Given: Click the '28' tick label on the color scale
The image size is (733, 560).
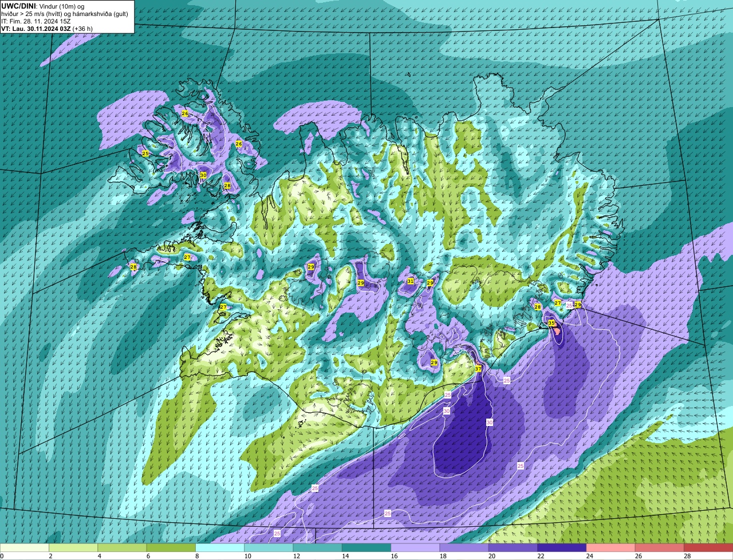Looking at the screenshot, I should pos(687,556).
